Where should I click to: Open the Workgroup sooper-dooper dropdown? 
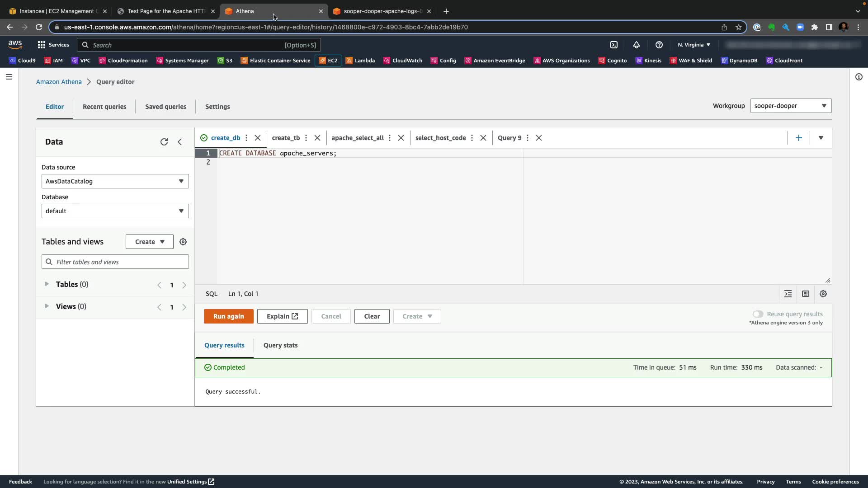coord(790,106)
